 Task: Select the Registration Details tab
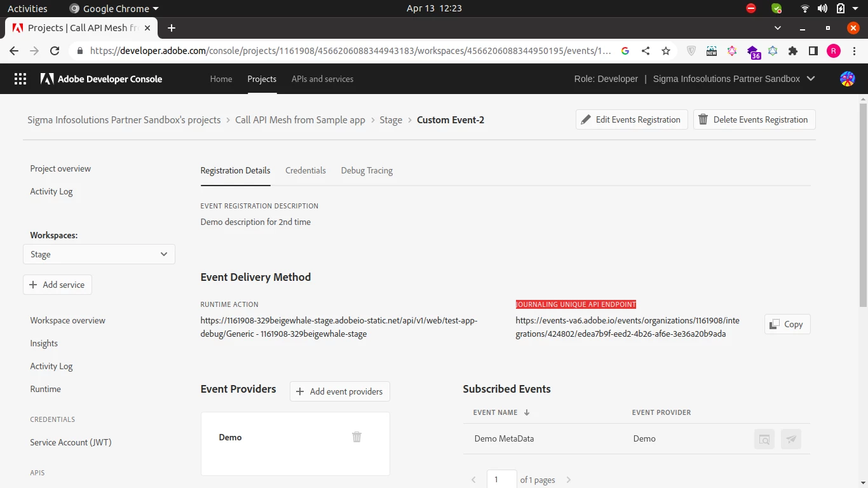(235, 170)
